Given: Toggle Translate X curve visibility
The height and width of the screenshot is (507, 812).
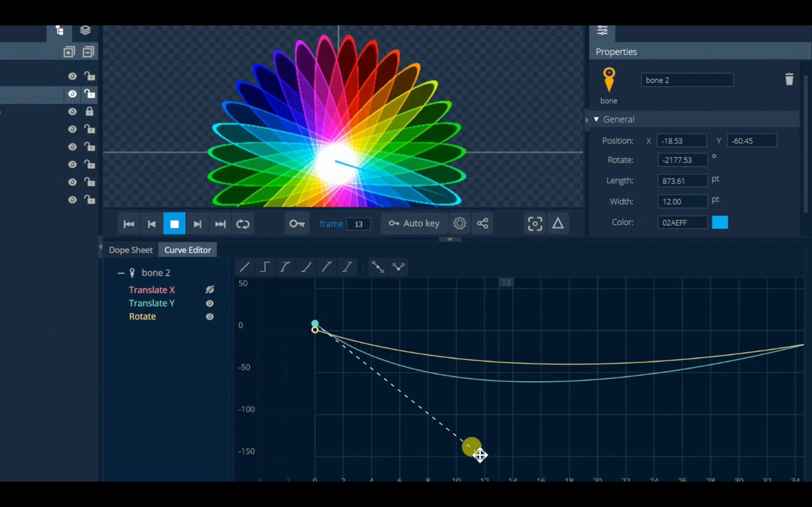Looking at the screenshot, I should 210,290.
